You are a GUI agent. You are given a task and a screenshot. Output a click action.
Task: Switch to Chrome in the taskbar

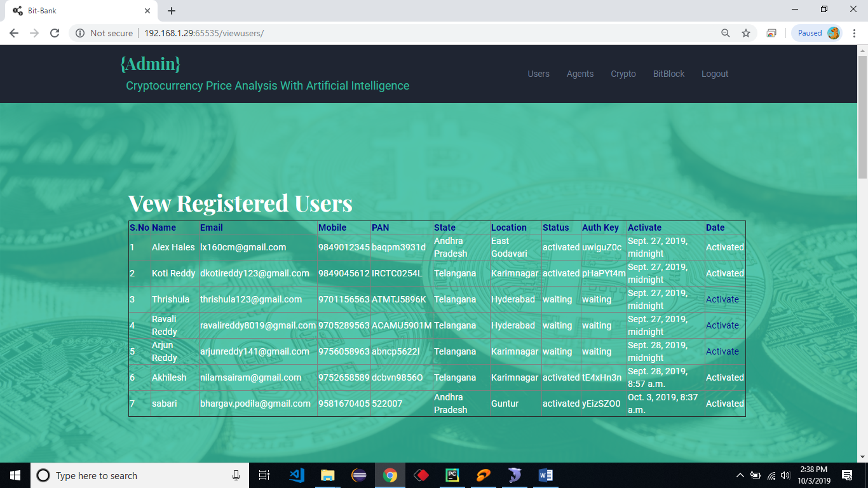(x=390, y=475)
